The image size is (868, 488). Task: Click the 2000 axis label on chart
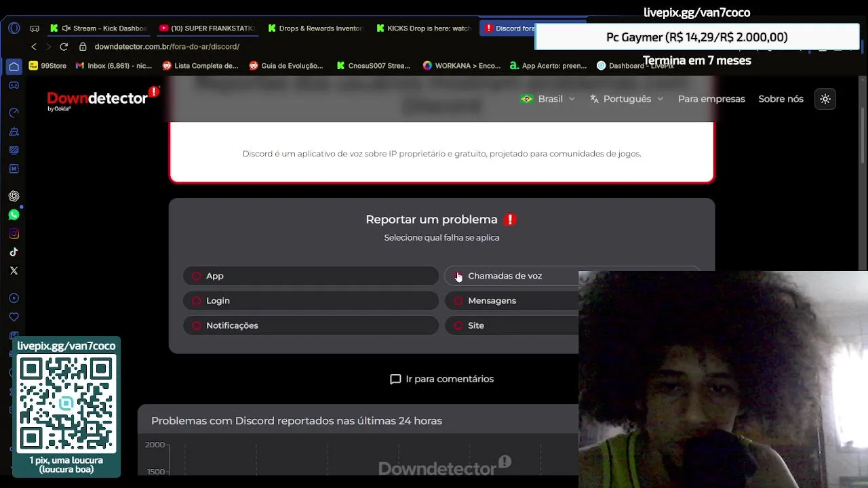155,445
